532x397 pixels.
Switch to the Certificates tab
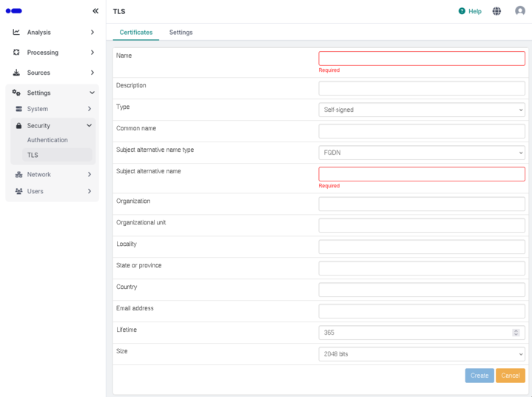(x=136, y=33)
